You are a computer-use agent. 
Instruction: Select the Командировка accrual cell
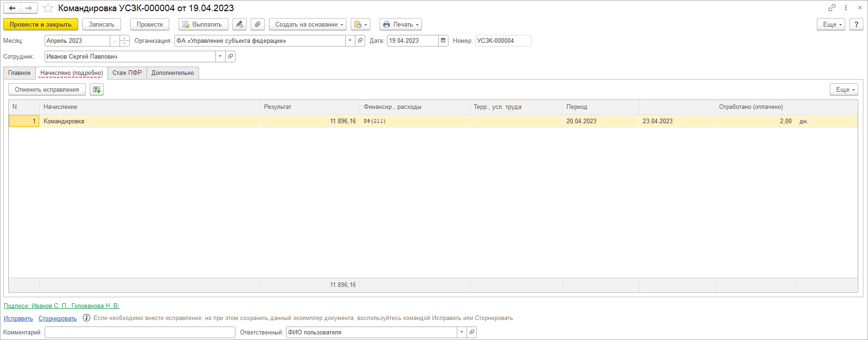click(150, 121)
